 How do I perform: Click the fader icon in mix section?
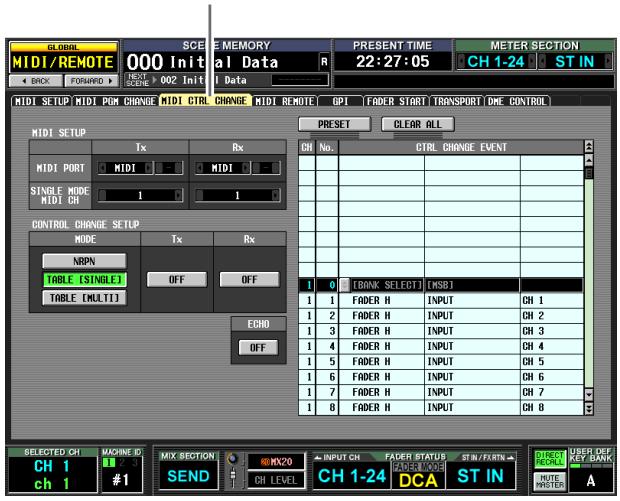click(x=233, y=478)
